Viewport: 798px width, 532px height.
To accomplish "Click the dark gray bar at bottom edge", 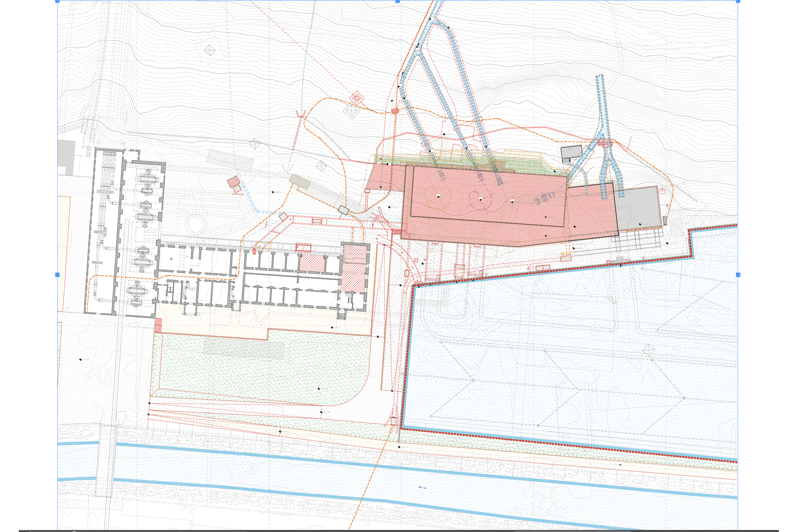I will tap(399, 531).
